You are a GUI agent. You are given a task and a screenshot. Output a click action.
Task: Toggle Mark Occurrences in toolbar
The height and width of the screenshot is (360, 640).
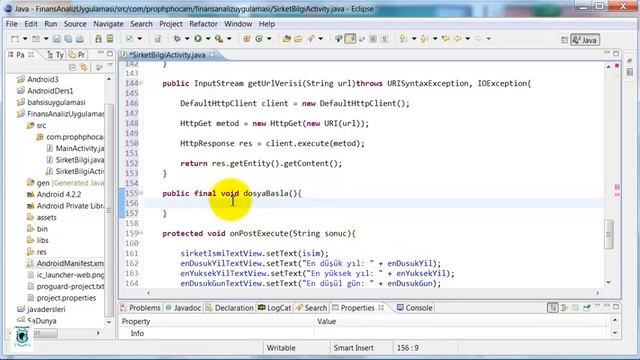click(x=350, y=39)
